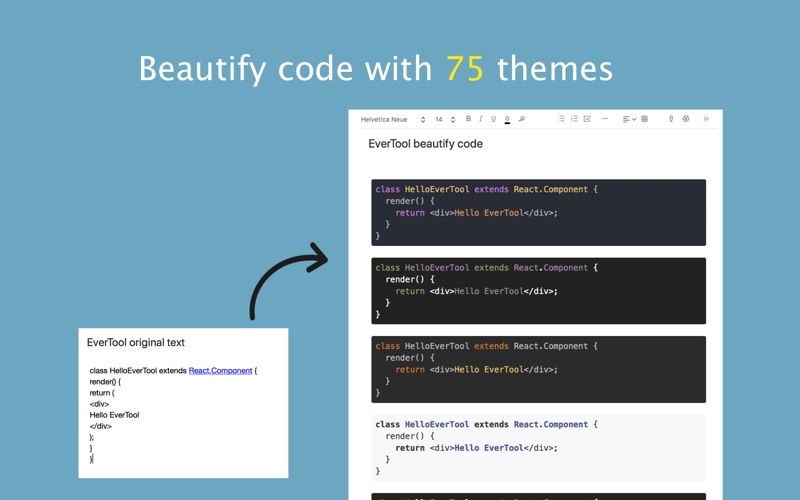Expand the toolbar overflow chevrons
The width and height of the screenshot is (800, 500).
coord(706,119)
